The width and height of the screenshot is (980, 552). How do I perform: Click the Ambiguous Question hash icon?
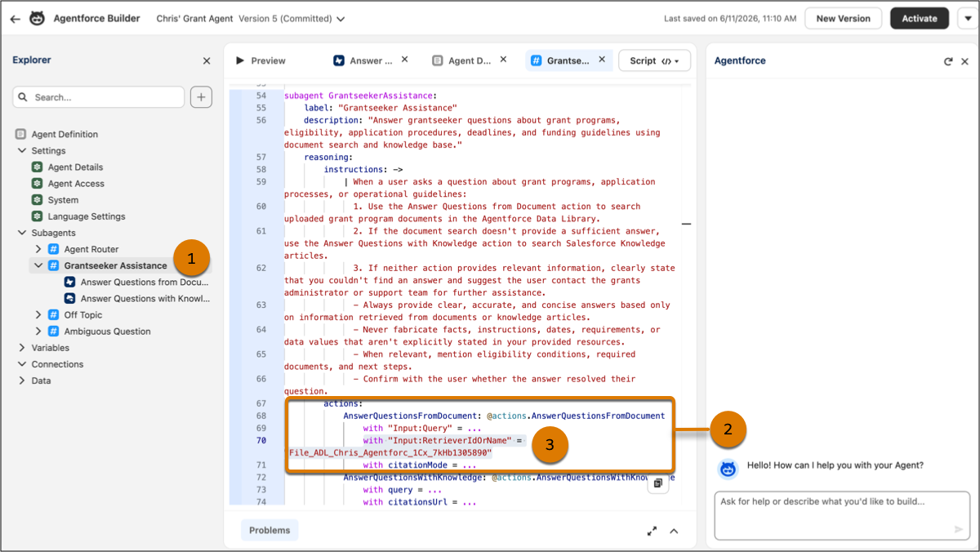coord(53,332)
